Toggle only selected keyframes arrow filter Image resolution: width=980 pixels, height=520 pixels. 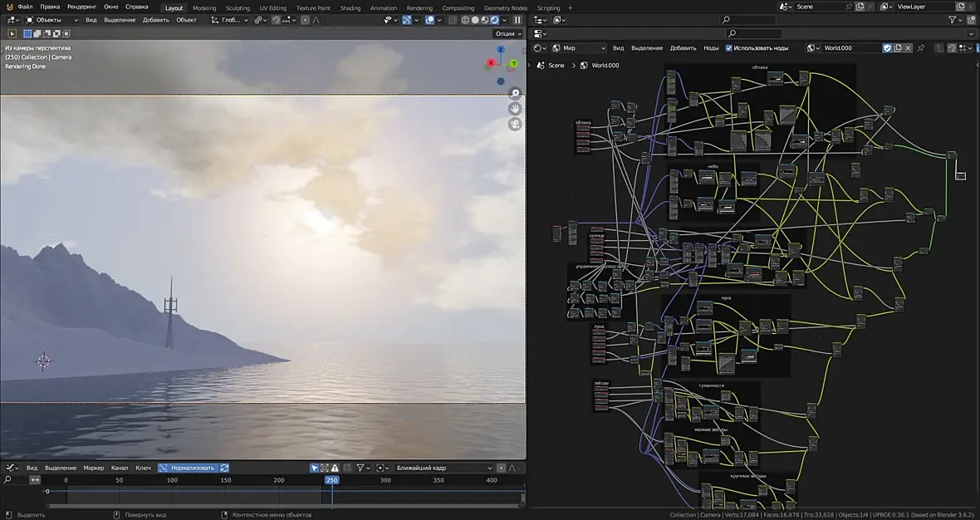pos(315,468)
